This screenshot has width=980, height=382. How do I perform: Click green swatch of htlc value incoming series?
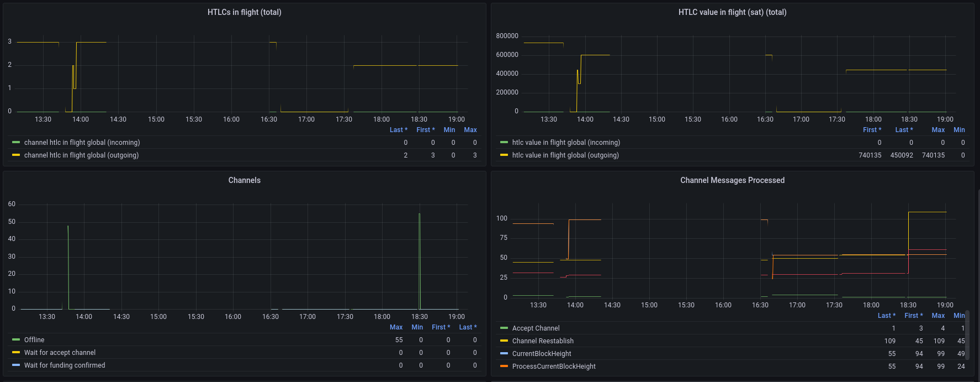[504, 143]
